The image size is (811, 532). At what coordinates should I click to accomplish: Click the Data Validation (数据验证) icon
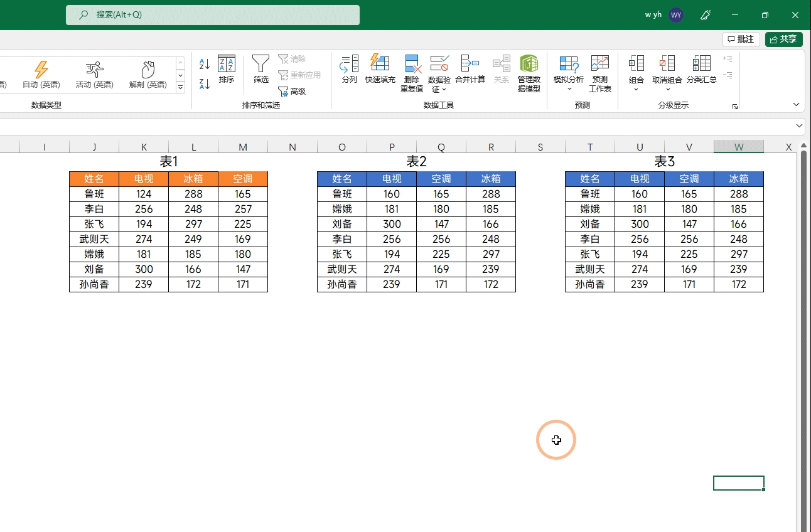(439, 64)
